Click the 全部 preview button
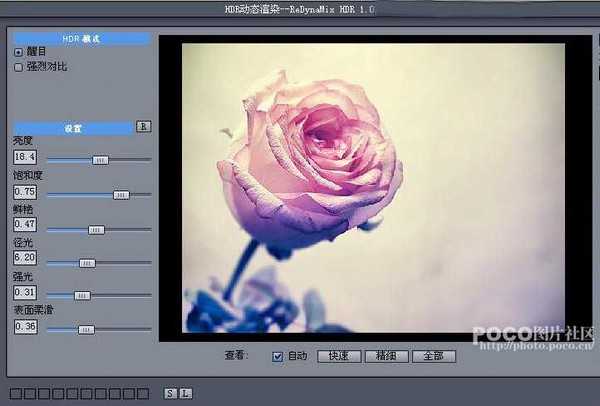The width and height of the screenshot is (600, 406). pos(432,356)
